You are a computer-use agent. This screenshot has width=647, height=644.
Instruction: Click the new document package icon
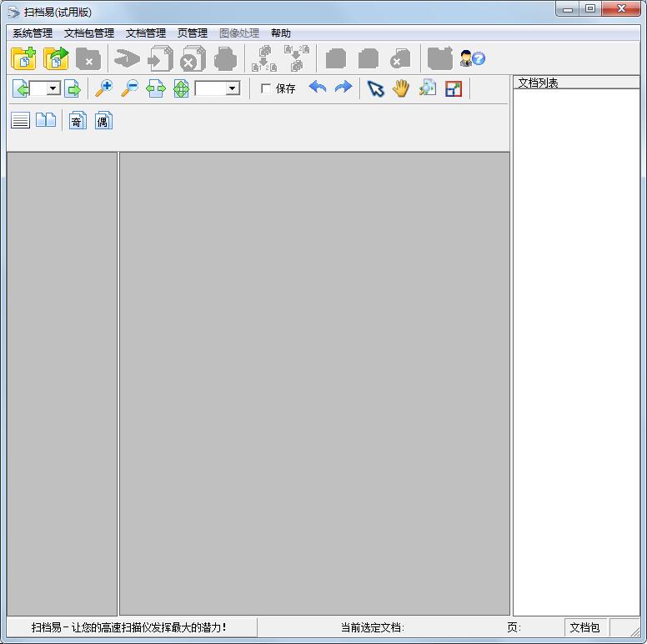23,58
